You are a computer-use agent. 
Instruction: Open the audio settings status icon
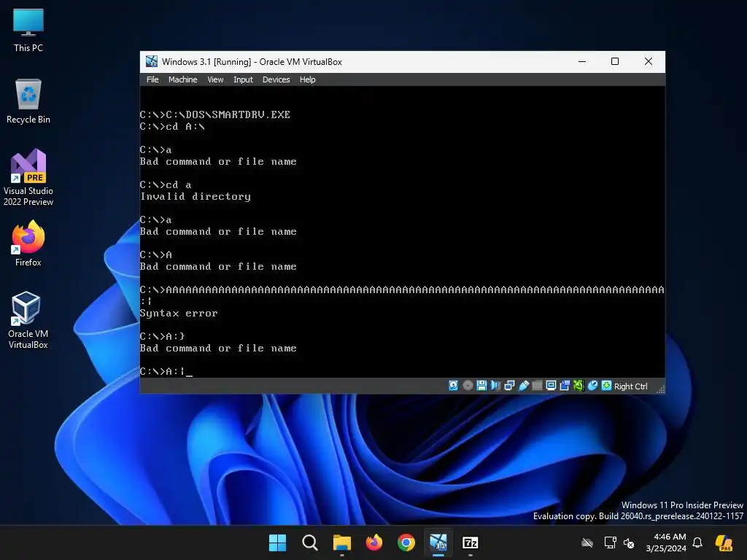495,386
